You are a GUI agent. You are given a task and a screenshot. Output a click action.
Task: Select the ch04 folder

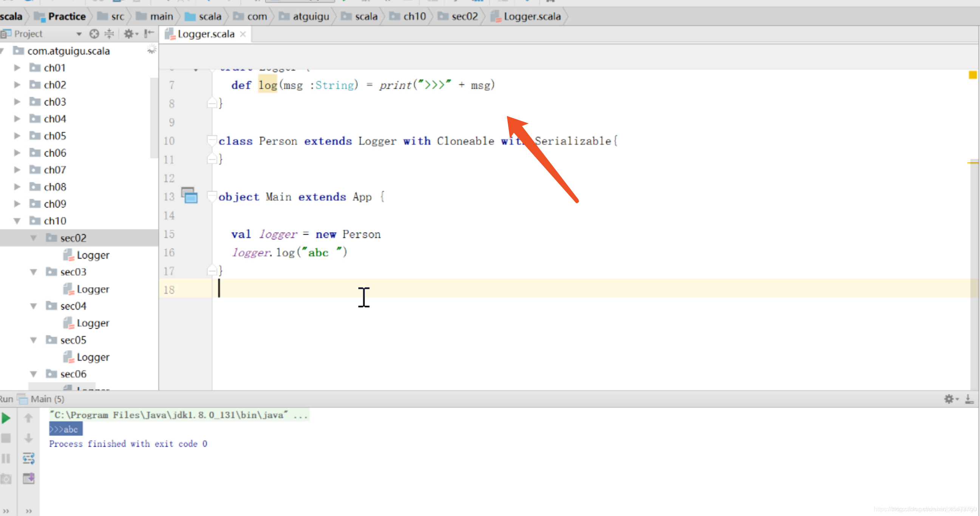tap(55, 119)
